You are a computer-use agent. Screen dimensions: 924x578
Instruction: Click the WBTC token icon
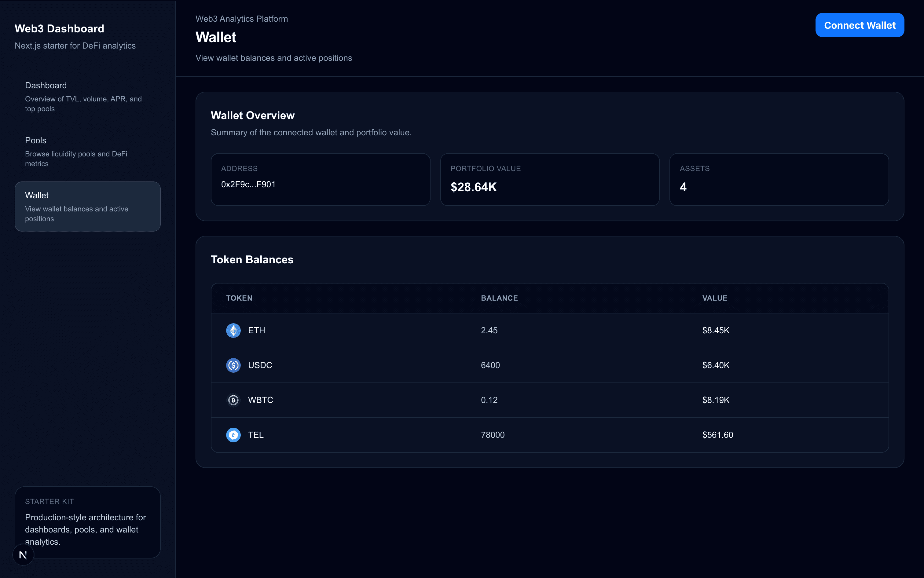233,400
